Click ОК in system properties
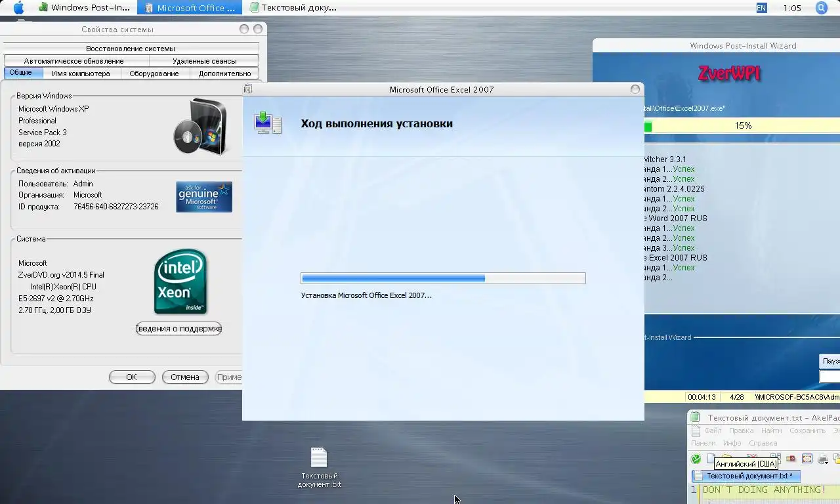The width and height of the screenshot is (840, 504). pos(132,377)
